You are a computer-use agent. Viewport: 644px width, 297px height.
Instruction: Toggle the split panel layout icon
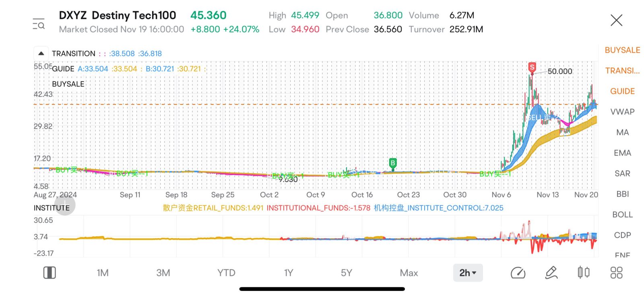point(50,273)
